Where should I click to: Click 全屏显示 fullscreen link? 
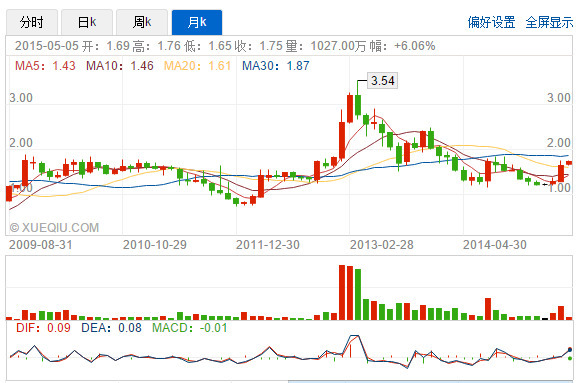pos(549,22)
